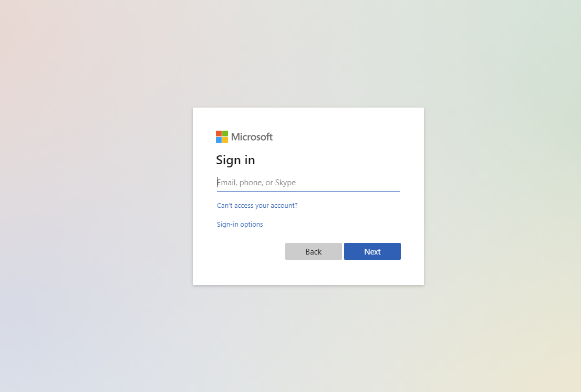Open Sign-in options
This screenshot has height=392, width=581.
240,224
